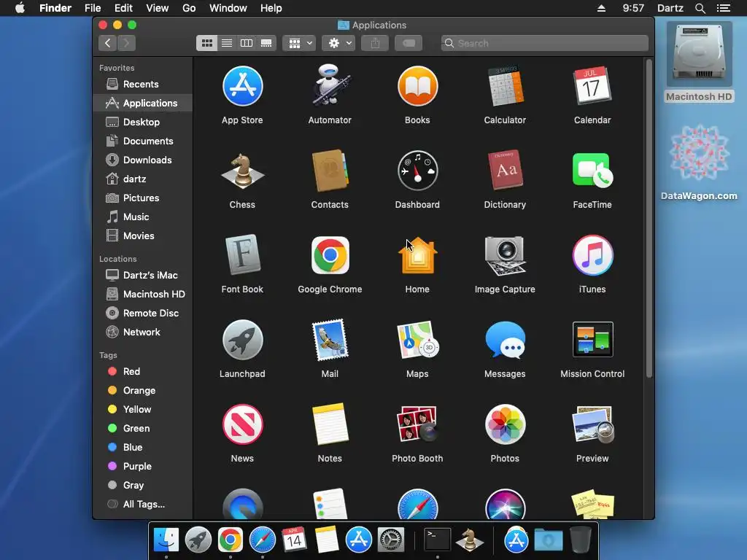Open All Tags... in the sidebar
This screenshot has width=747, height=560.
coord(143,505)
